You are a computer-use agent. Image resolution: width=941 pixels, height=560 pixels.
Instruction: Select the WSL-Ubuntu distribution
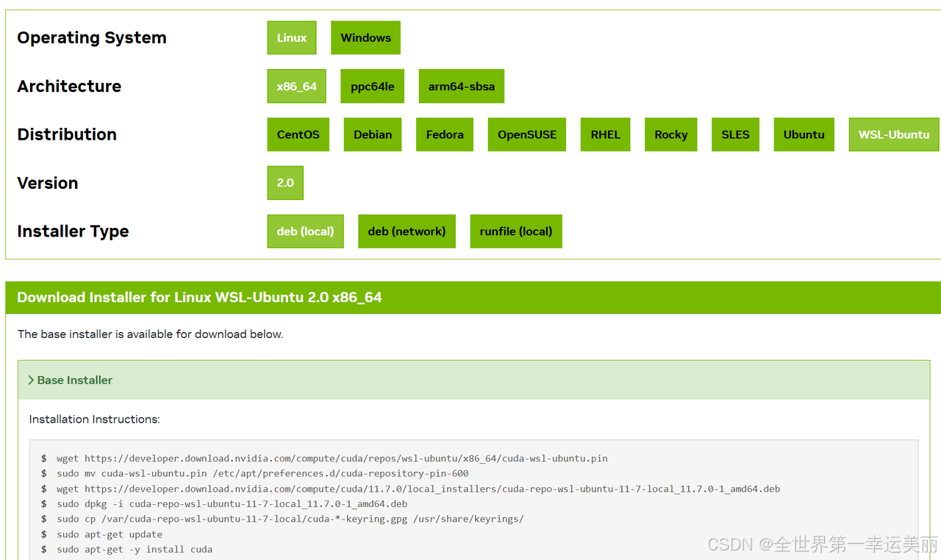click(893, 134)
